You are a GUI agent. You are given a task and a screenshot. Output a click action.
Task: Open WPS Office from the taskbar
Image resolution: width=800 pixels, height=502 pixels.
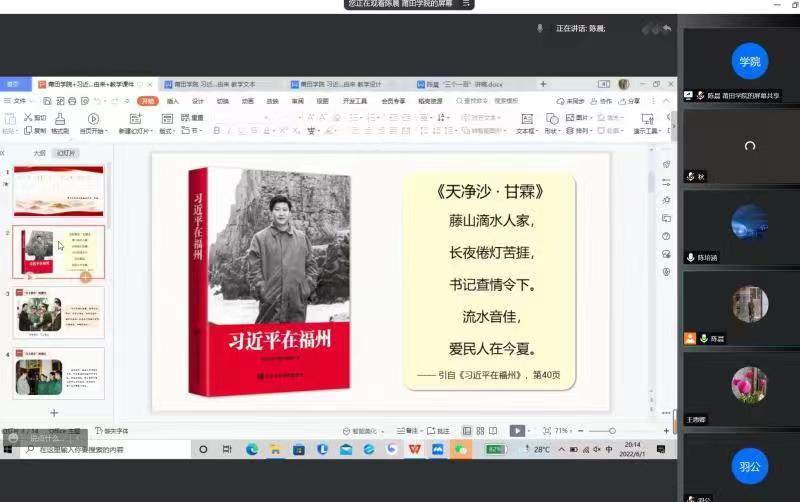point(415,449)
